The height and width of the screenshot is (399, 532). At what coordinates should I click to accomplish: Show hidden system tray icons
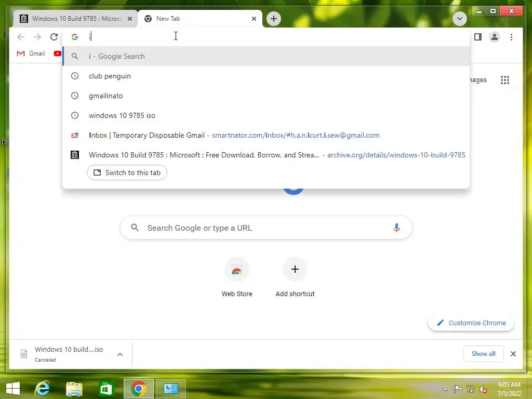(x=445, y=389)
